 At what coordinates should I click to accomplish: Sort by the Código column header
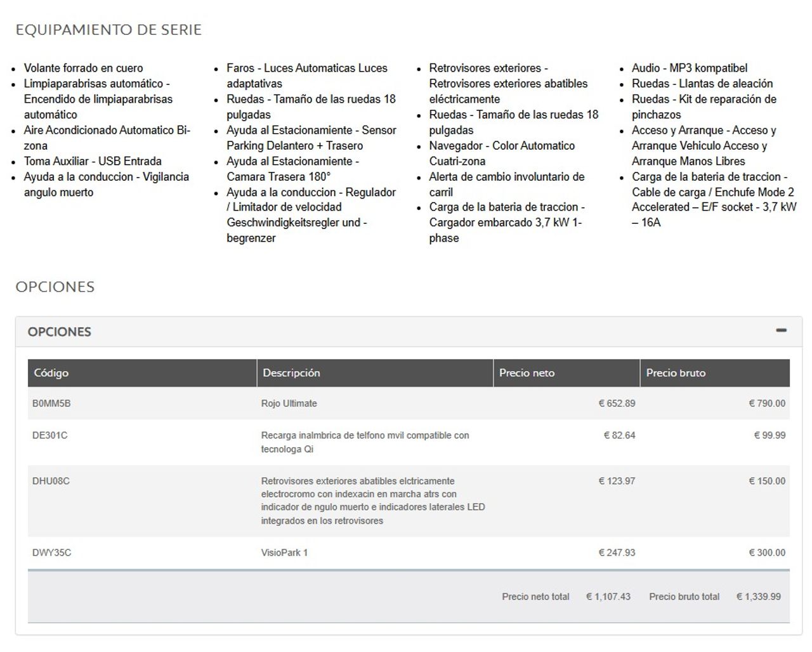coord(51,373)
